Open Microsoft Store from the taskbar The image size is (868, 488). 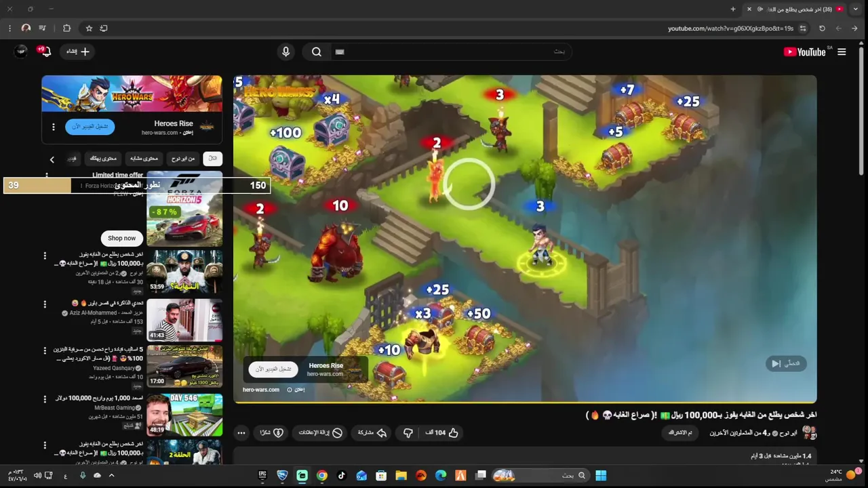pos(381,476)
